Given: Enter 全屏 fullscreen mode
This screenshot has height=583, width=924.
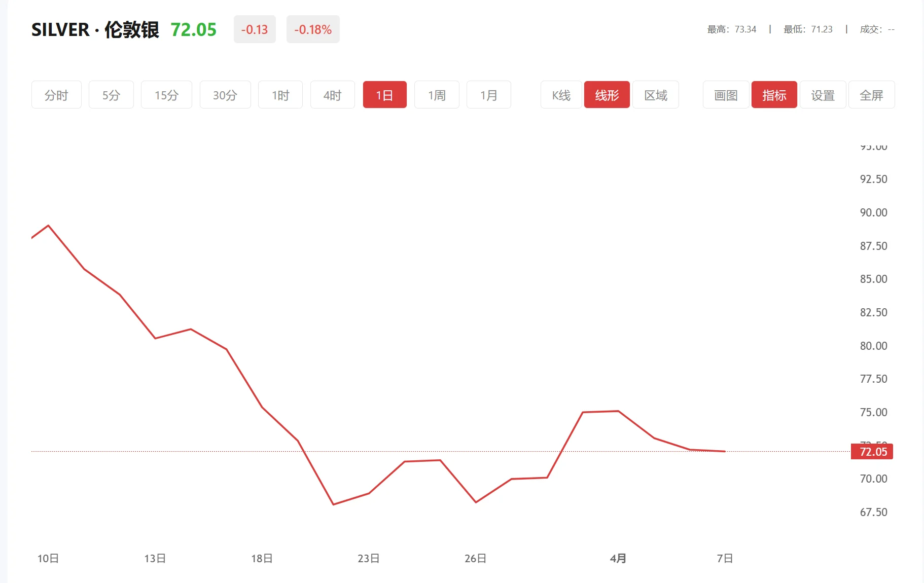Looking at the screenshot, I should pyautogui.click(x=871, y=94).
